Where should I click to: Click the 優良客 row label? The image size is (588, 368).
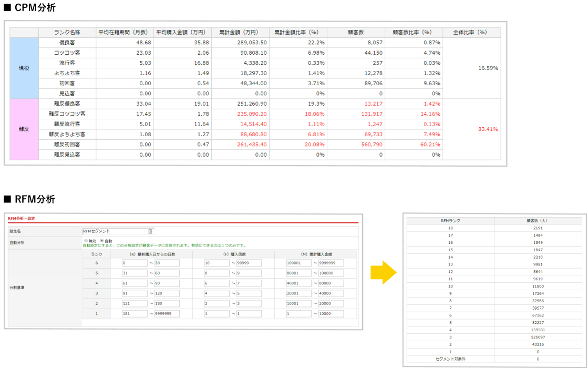tap(67, 43)
